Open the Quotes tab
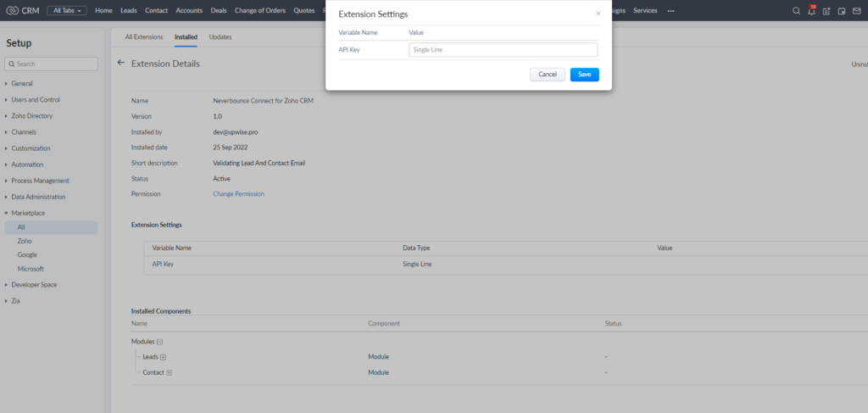Viewport: 868px width, 413px height. (304, 10)
